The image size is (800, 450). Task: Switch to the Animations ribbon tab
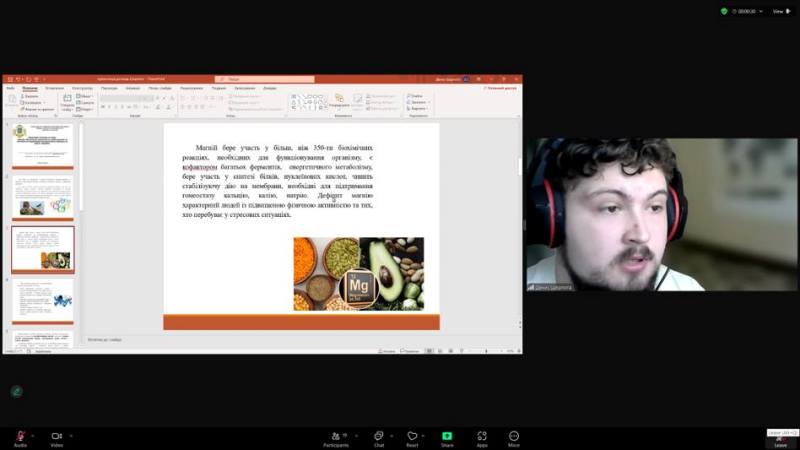coord(133,88)
